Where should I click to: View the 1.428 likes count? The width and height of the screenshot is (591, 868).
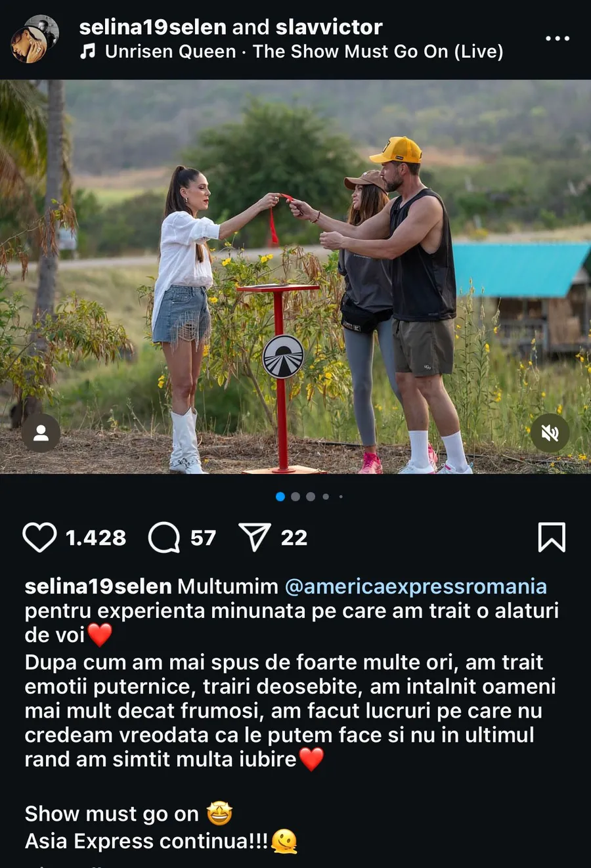pyautogui.click(x=96, y=538)
